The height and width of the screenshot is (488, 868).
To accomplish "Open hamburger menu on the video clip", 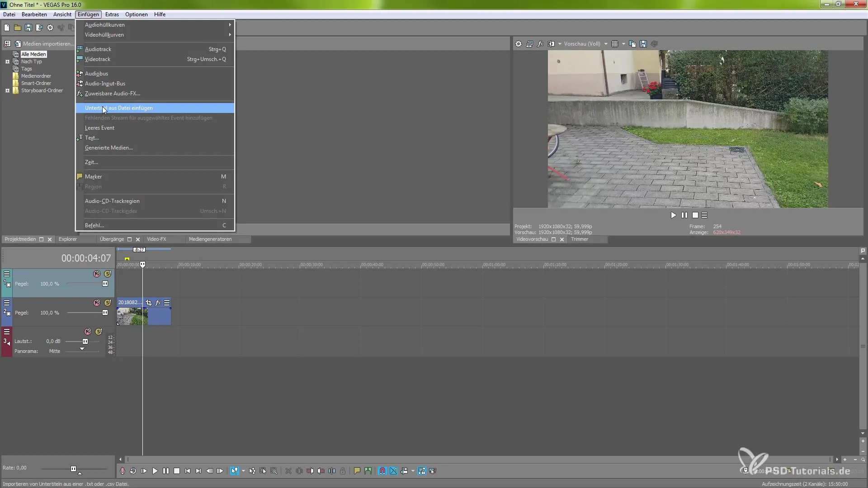I will (167, 303).
